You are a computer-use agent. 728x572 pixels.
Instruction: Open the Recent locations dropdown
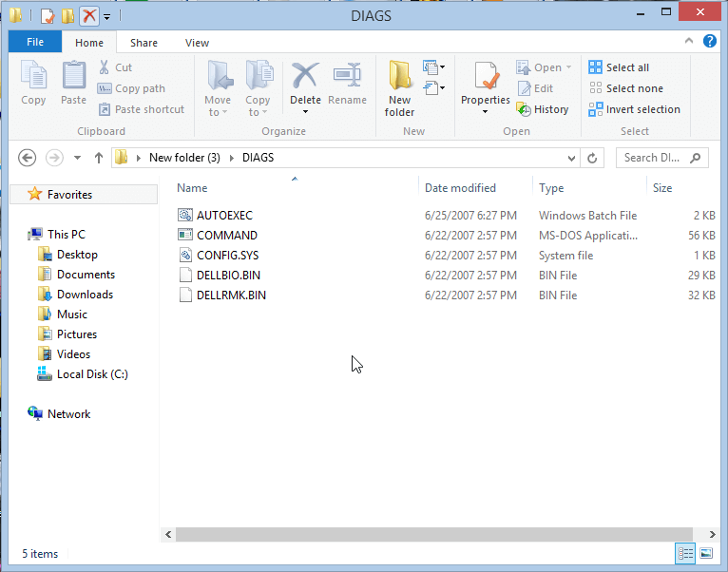tap(78, 158)
